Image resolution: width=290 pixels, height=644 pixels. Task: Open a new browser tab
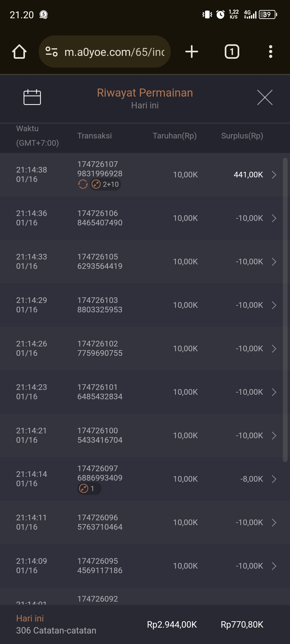tap(192, 52)
